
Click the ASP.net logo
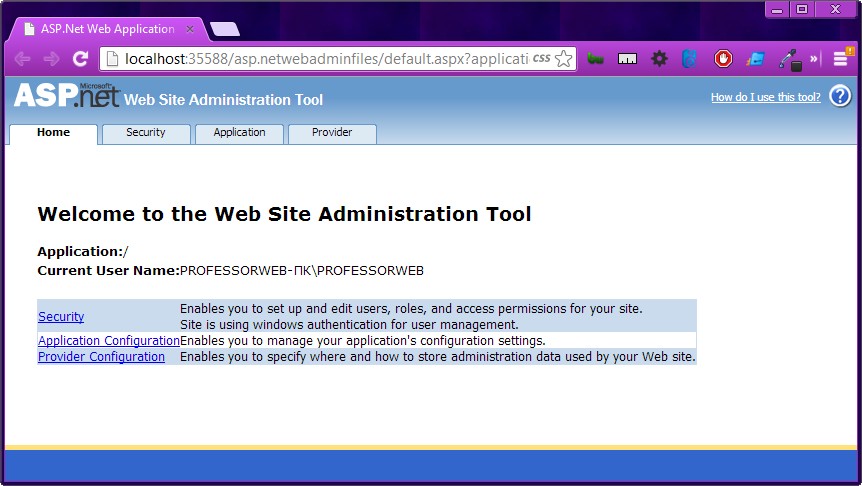[67, 95]
